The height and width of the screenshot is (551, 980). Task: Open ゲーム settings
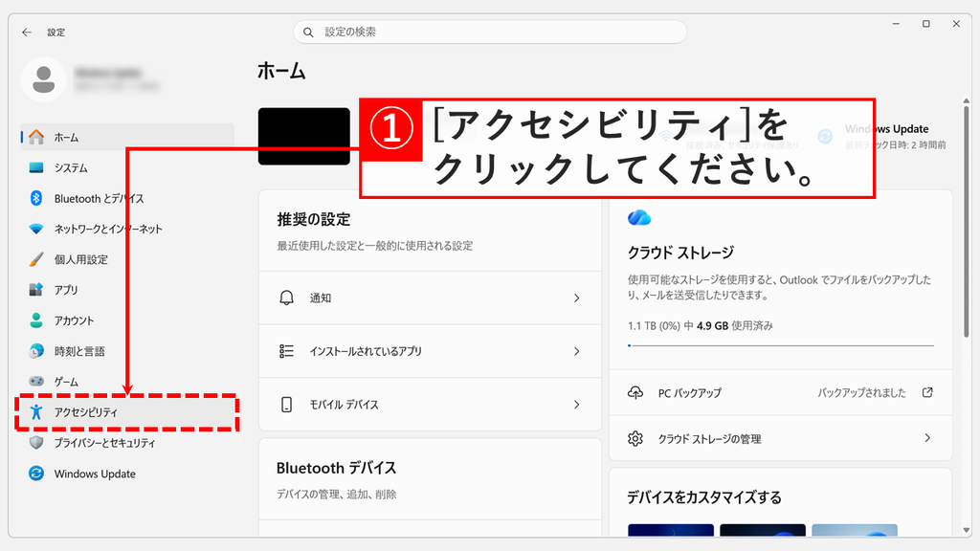127,381
